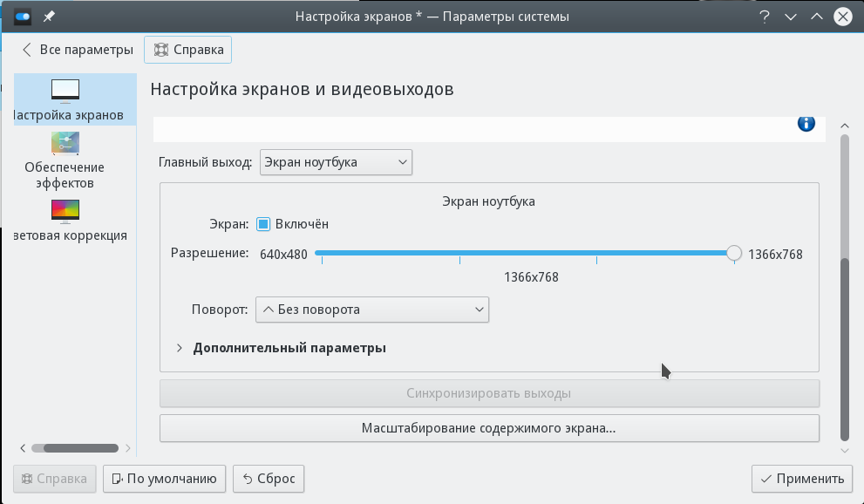Click the blue information icon

806,123
